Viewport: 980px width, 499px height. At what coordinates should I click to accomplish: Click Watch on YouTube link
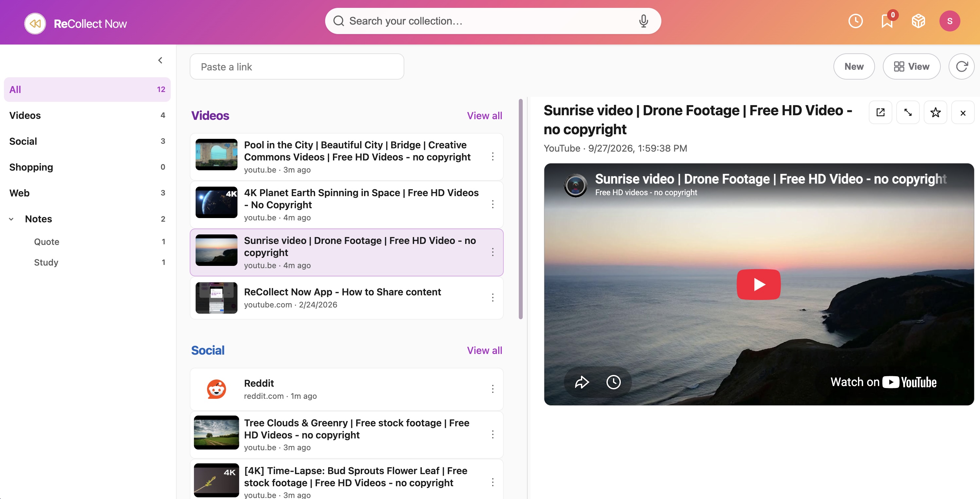point(884,382)
